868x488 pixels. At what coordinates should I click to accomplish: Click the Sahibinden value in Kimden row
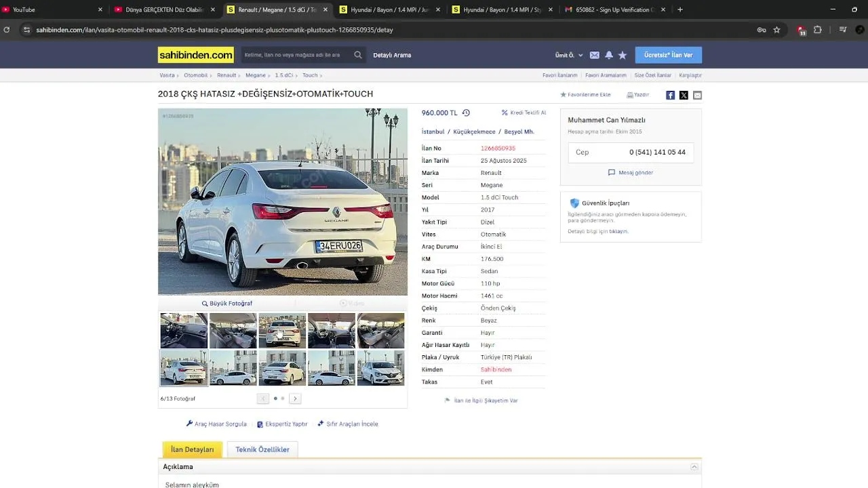tap(496, 369)
